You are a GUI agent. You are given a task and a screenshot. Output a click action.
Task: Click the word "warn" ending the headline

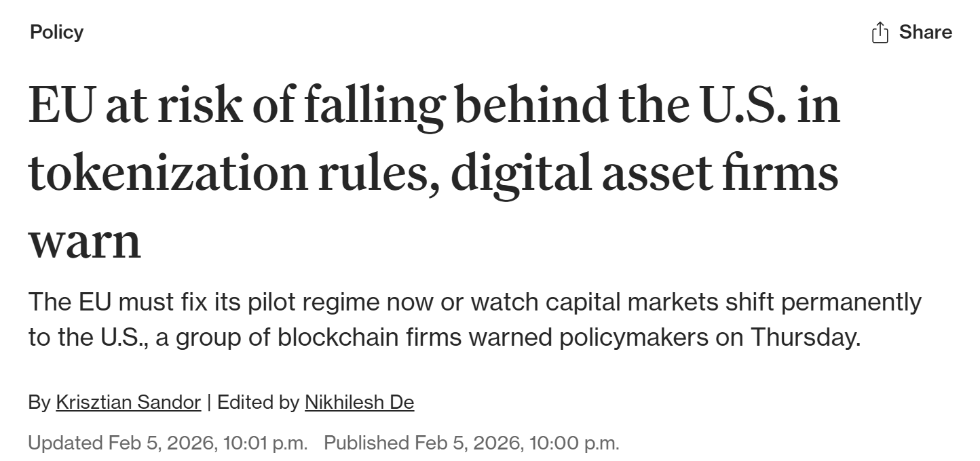85,241
